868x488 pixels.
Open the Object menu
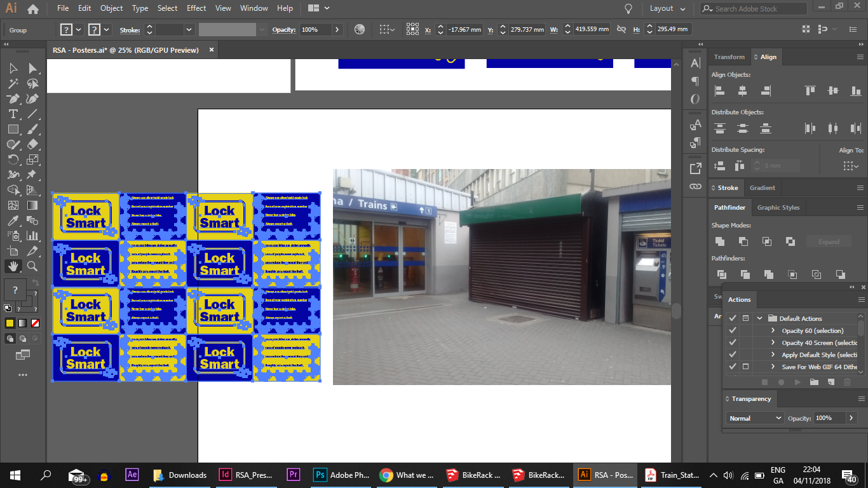[112, 8]
